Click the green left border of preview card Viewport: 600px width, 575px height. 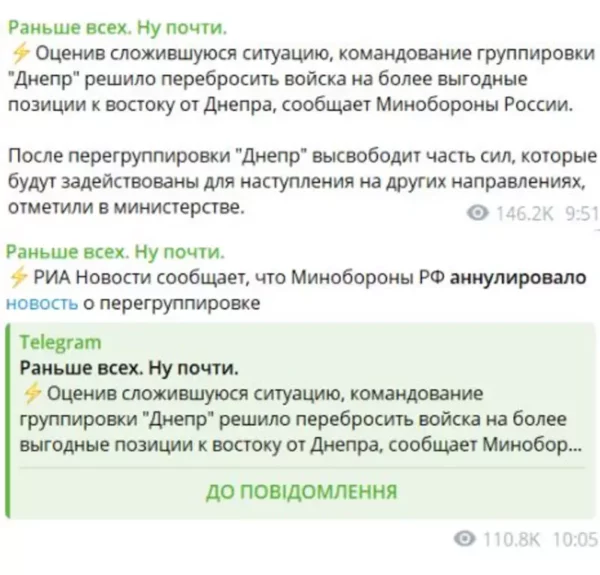coord(8,421)
